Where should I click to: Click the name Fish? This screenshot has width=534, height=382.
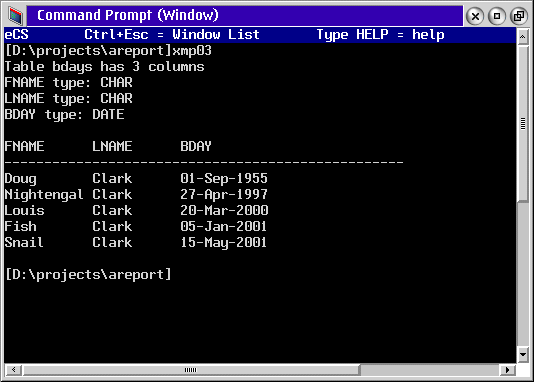pyautogui.click(x=20, y=226)
